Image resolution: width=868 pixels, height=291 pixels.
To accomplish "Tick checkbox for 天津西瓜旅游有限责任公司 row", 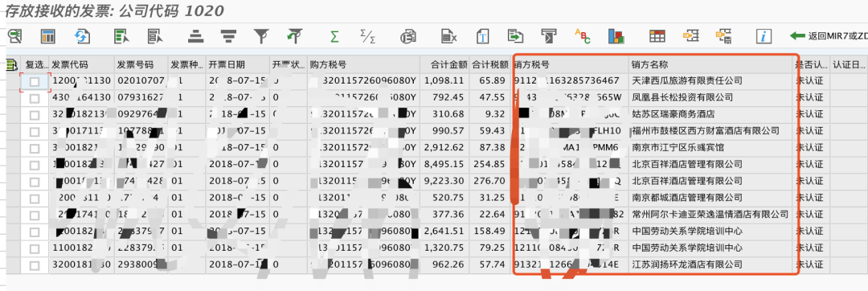I will [x=35, y=81].
